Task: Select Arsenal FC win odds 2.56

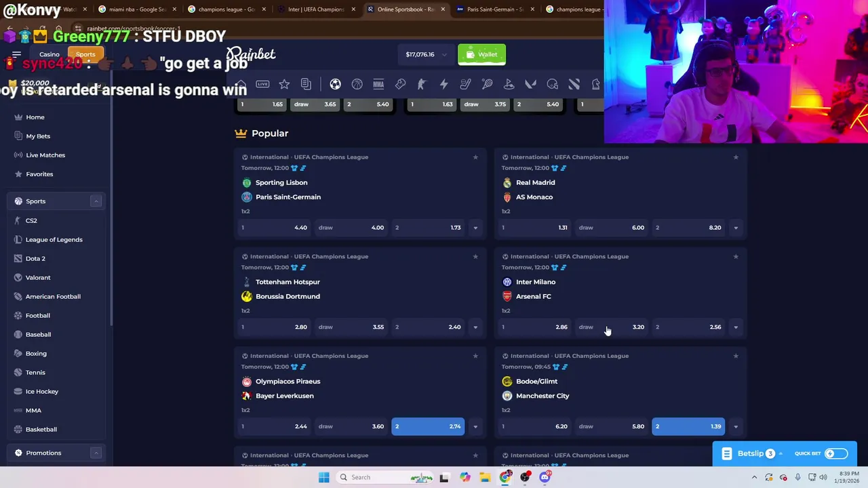Action: pos(688,327)
